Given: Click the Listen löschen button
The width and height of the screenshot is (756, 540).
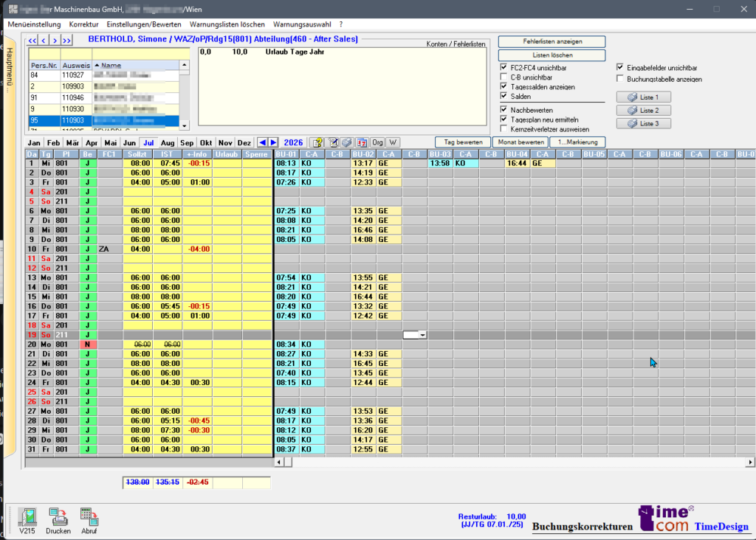Looking at the screenshot, I should click(x=552, y=55).
